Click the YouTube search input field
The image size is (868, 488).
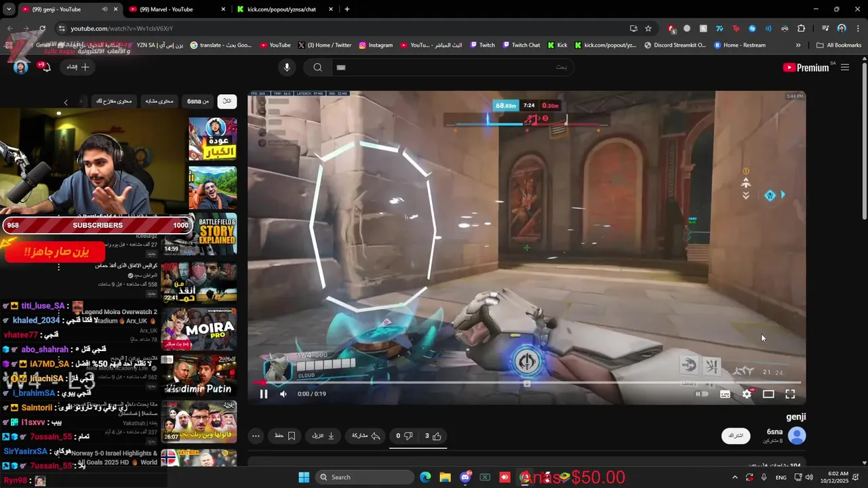(452, 67)
